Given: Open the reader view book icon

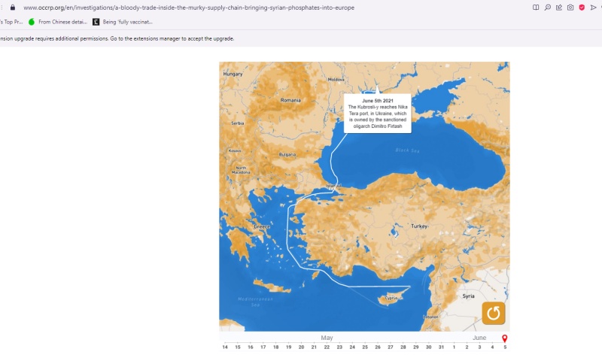Looking at the screenshot, I should (536, 8).
